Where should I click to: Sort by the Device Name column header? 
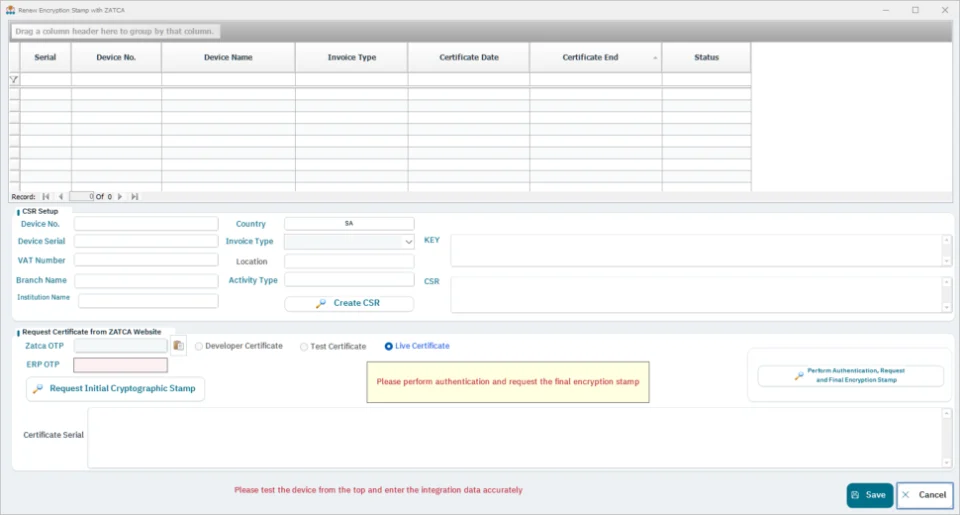click(228, 58)
